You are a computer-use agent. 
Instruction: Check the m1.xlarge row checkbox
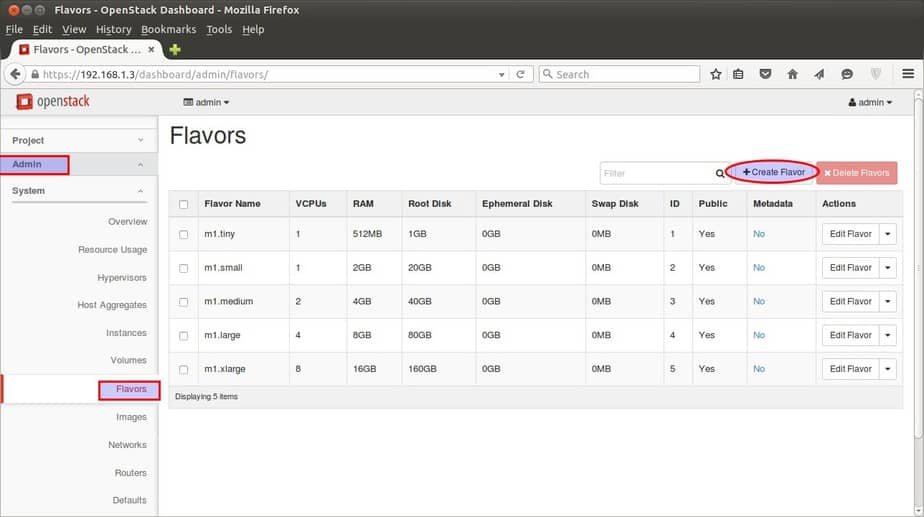click(x=184, y=370)
